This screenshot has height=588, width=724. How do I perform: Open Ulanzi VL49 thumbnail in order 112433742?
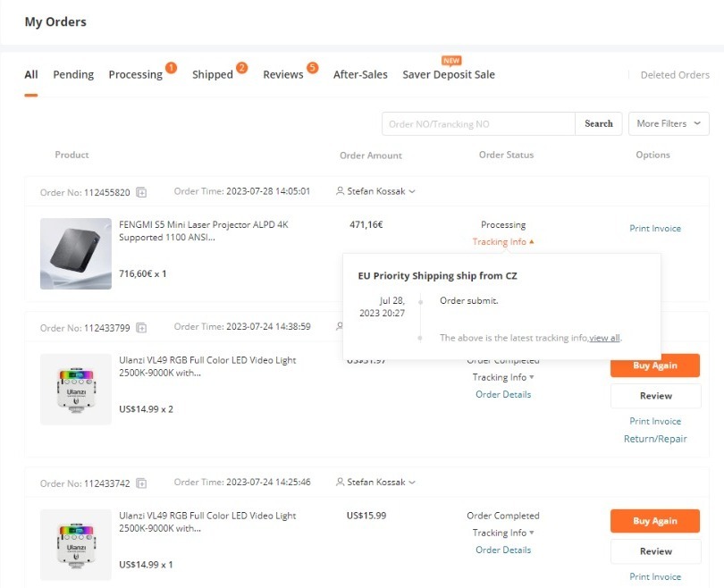tap(76, 544)
